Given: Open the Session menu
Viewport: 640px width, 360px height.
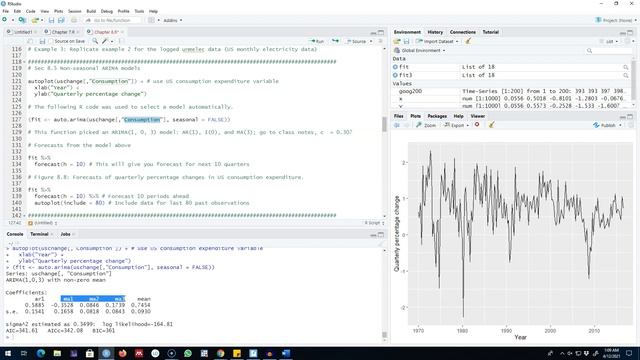Looking at the screenshot, I should pyautogui.click(x=75, y=11).
